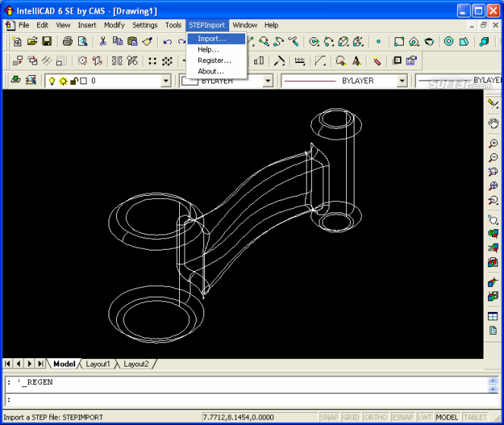Click the Copy icon
Screen dimensions: 504x425
pyautogui.click(x=118, y=42)
